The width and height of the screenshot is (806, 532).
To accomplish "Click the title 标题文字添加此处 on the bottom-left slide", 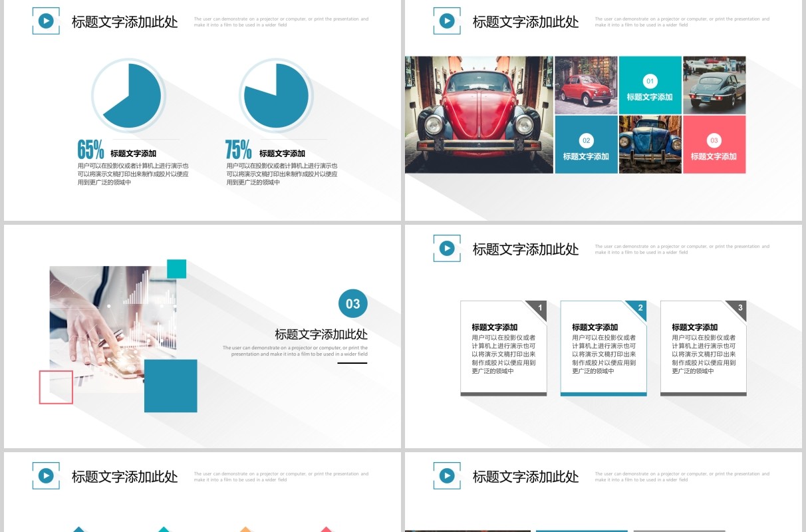I will [x=125, y=476].
